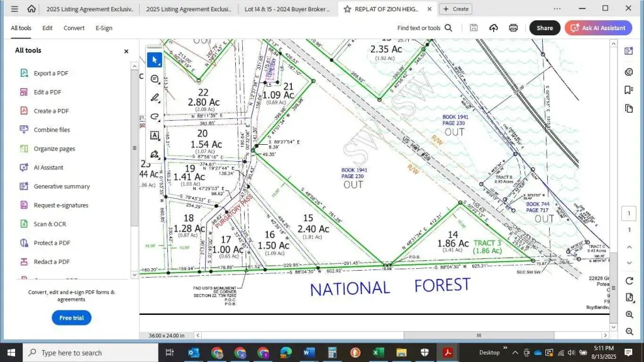This screenshot has width=644, height=362.
Task: Rotate the page with the rotate icon
Action: [x=629, y=280]
